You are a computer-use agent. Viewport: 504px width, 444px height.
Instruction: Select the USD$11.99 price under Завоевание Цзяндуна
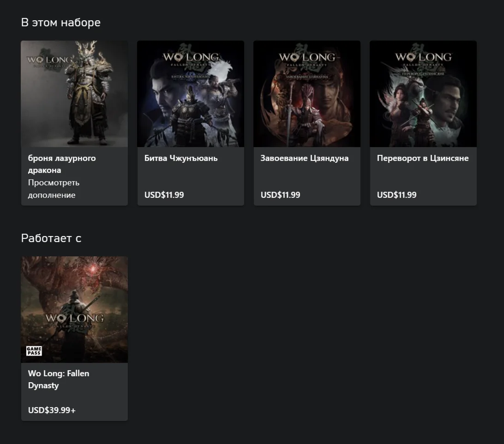point(280,195)
